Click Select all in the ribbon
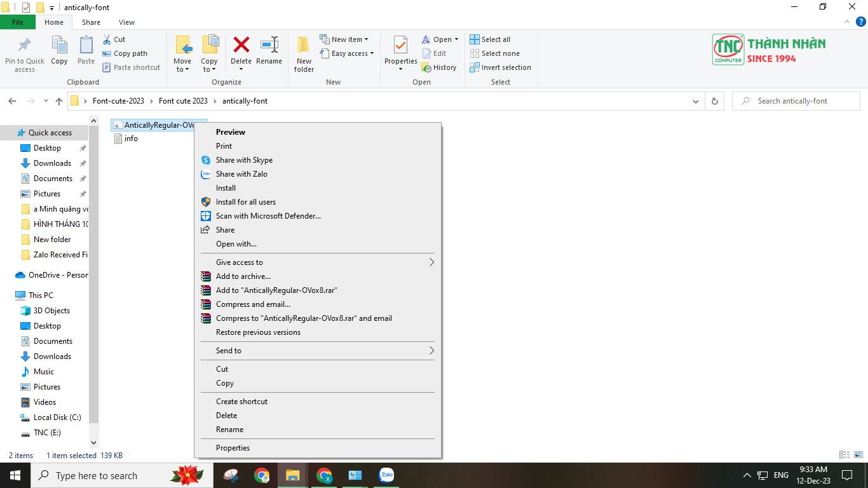Viewport: 868px width, 488px height. [x=490, y=39]
